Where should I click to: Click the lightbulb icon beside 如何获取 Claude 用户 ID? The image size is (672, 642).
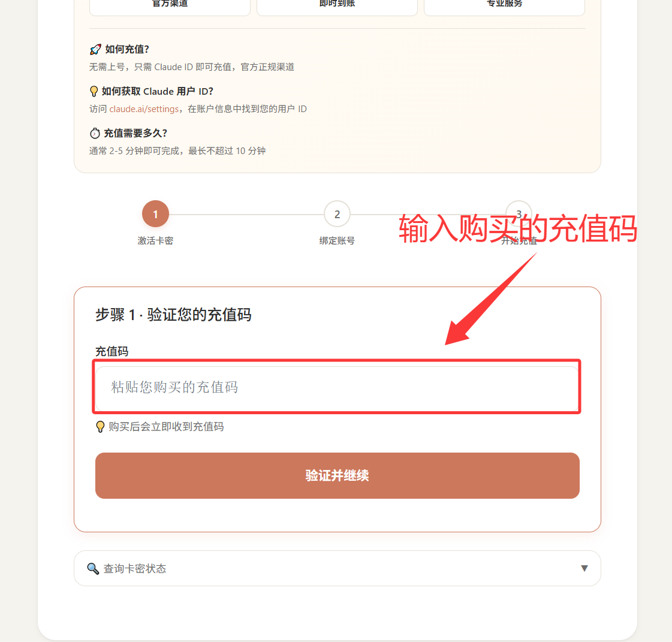pyautogui.click(x=94, y=91)
